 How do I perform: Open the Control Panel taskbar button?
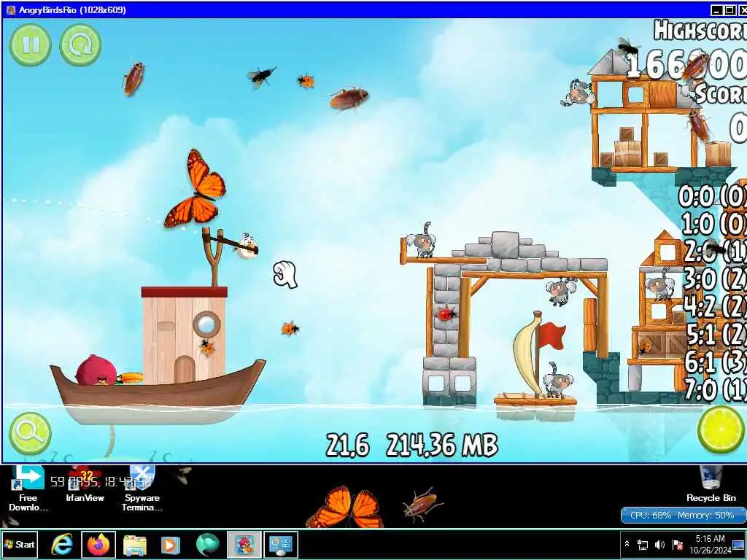tap(281, 544)
